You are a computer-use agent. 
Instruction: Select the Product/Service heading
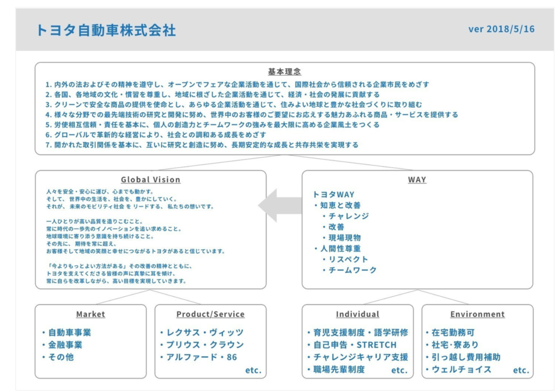210,314
